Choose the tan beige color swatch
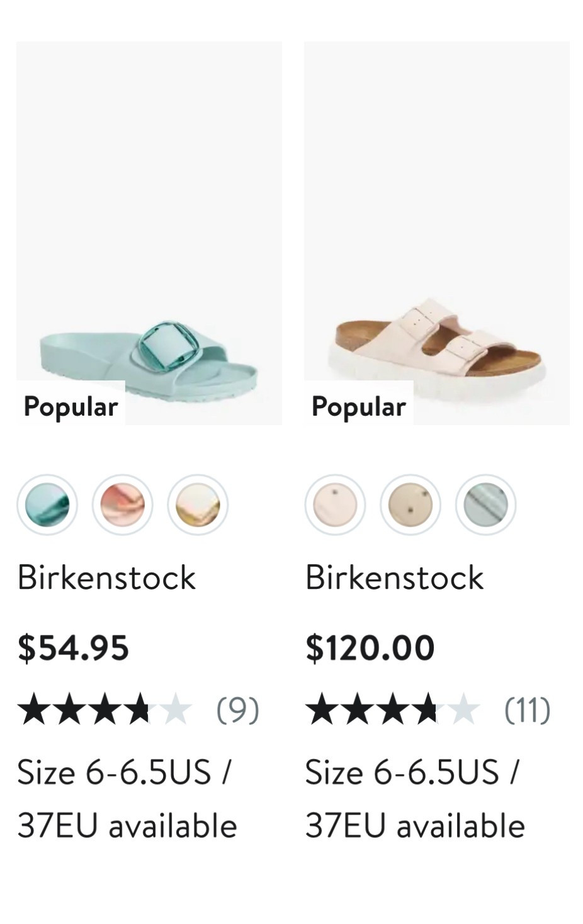The image size is (583, 924). [410, 505]
